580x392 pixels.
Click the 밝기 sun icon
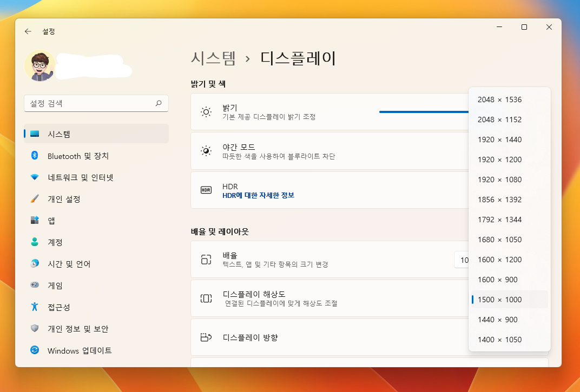click(206, 112)
